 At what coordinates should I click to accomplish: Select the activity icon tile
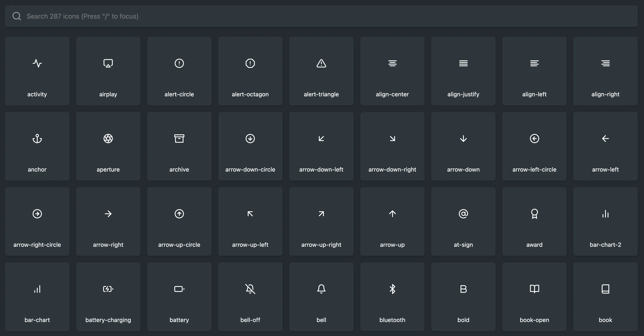click(37, 71)
